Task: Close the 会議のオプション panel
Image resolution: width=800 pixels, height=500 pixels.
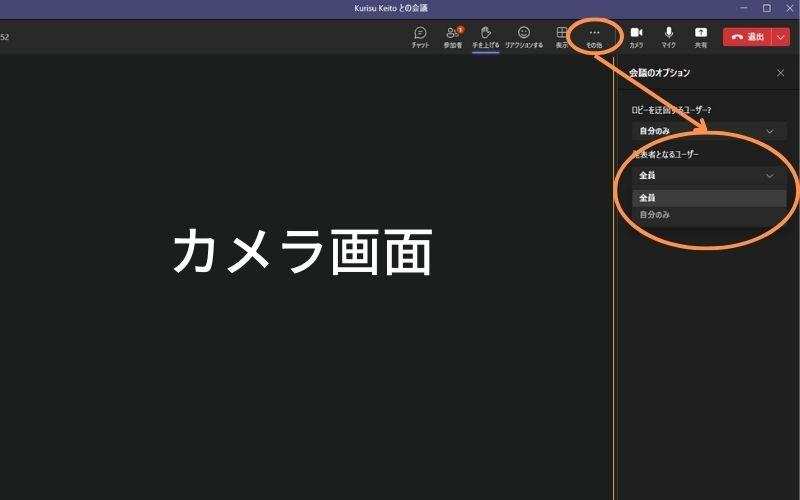Action: [780, 73]
